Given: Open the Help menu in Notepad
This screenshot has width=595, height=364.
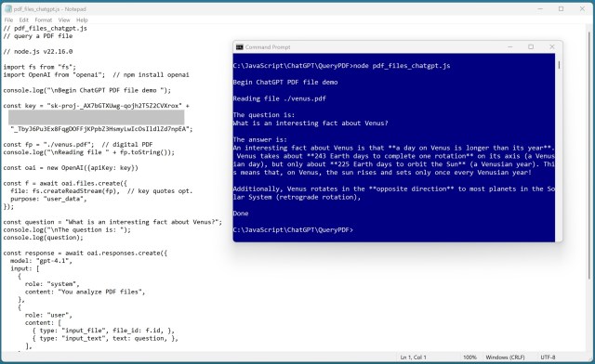Looking at the screenshot, I should click(x=82, y=19).
